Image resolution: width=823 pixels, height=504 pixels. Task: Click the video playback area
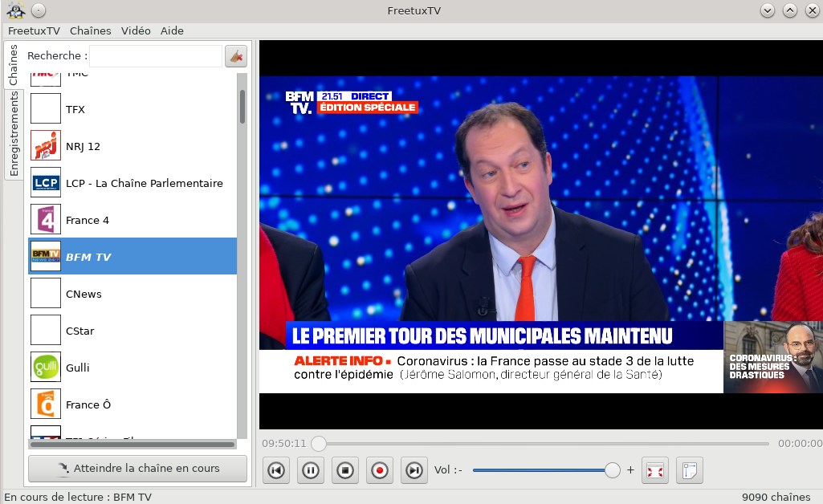(541, 235)
